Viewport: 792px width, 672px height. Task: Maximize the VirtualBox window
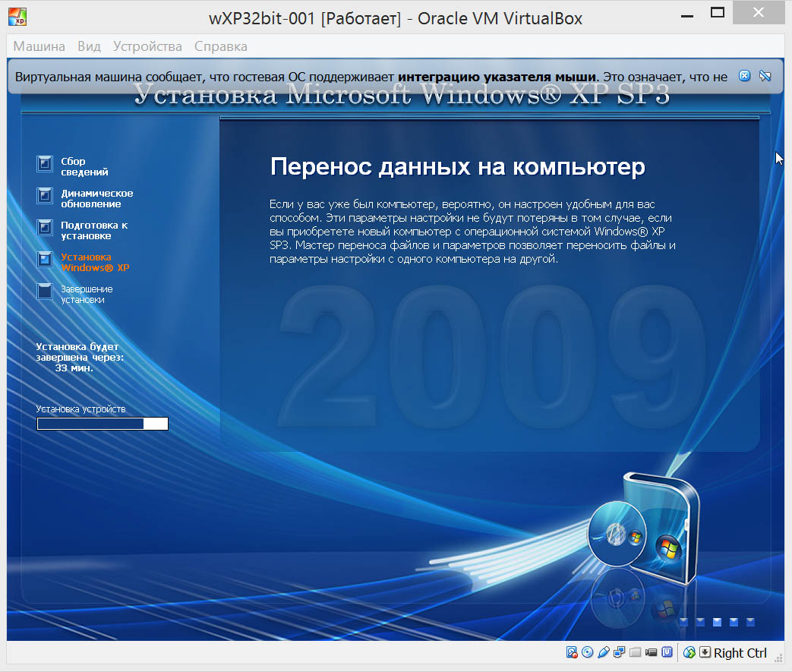(x=718, y=13)
